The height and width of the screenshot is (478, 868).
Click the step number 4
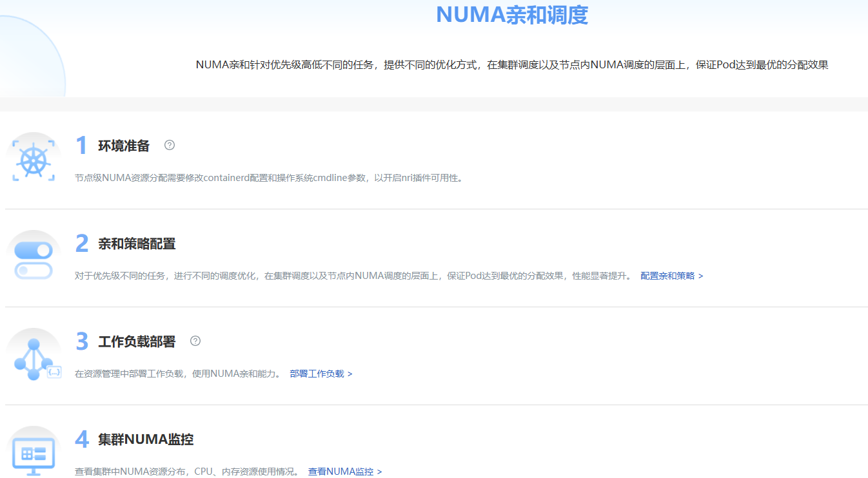(x=81, y=439)
